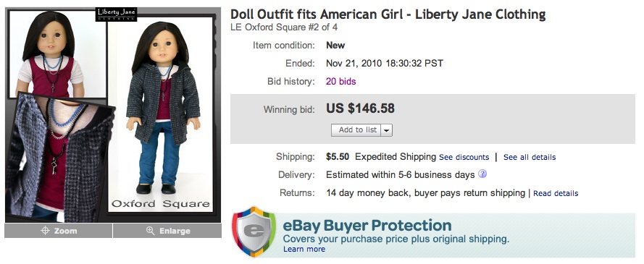Click the eBay Buyer Protection shield icon
The height and width of the screenshot is (264, 644).
[x=253, y=231]
